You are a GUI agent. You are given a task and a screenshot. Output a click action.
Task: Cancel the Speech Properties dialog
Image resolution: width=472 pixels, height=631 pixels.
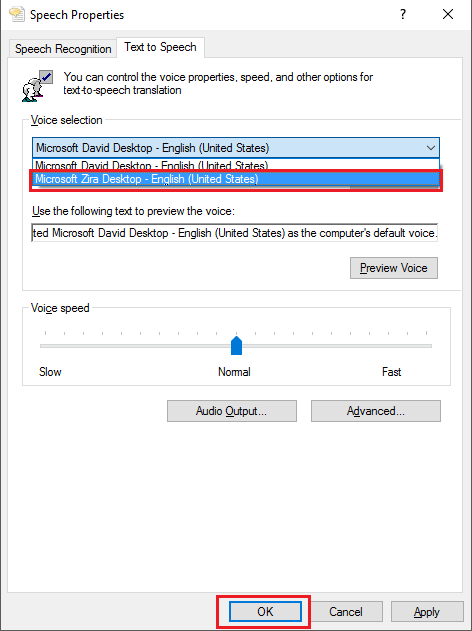coord(346,612)
